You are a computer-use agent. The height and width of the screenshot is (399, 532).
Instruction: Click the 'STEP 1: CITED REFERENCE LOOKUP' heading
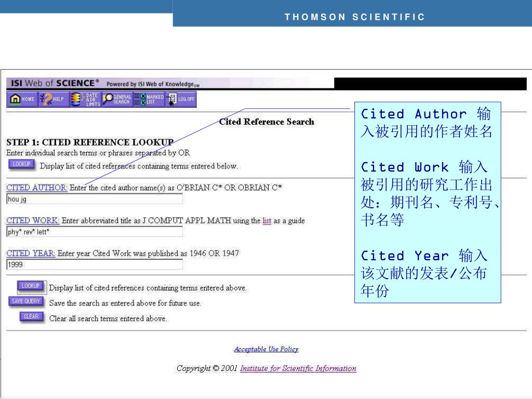tap(90, 142)
